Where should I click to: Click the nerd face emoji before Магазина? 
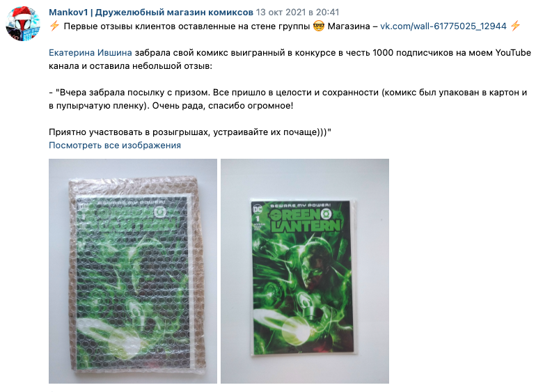(x=318, y=26)
